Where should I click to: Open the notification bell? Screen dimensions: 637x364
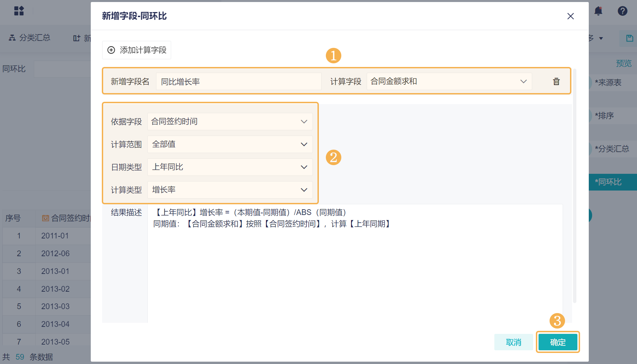pos(598,11)
